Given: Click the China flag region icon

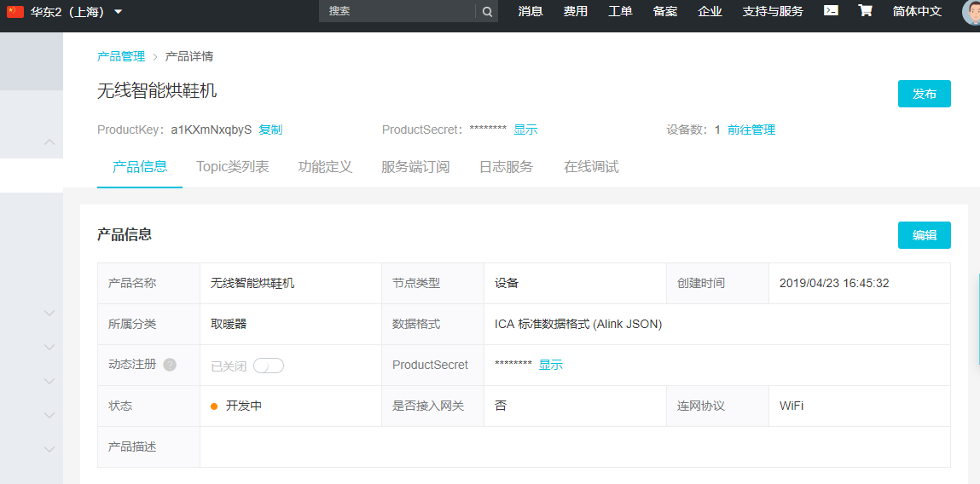Looking at the screenshot, I should pos(15,12).
